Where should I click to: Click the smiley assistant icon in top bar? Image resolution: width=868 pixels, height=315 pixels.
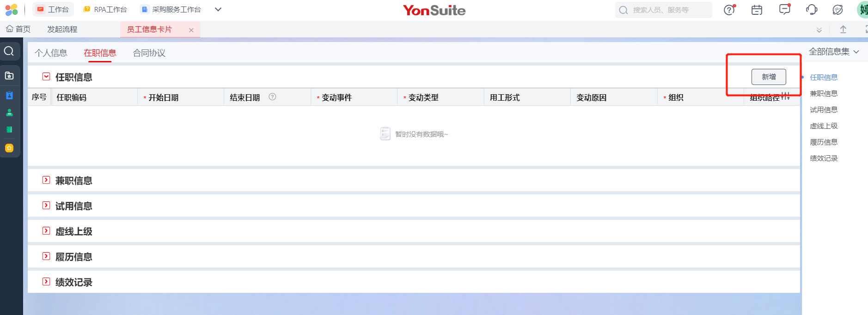[x=837, y=10]
